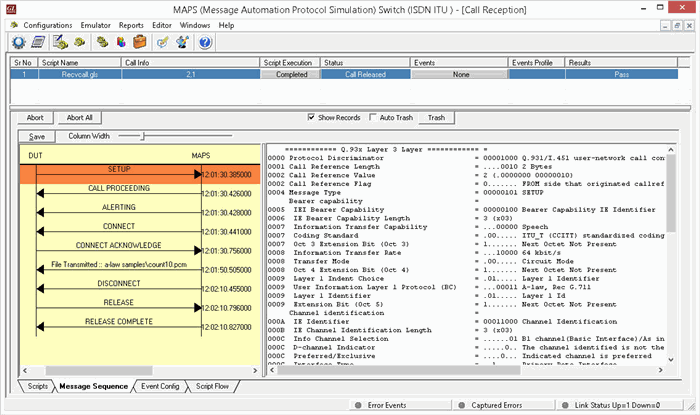Click the Results column header
Viewport: 700px width, 415px height.
[621, 62]
